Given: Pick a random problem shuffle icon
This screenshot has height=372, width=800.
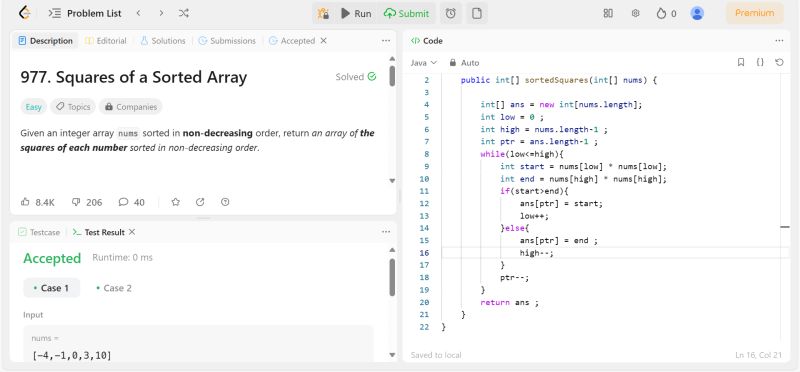Looking at the screenshot, I should pos(184,13).
